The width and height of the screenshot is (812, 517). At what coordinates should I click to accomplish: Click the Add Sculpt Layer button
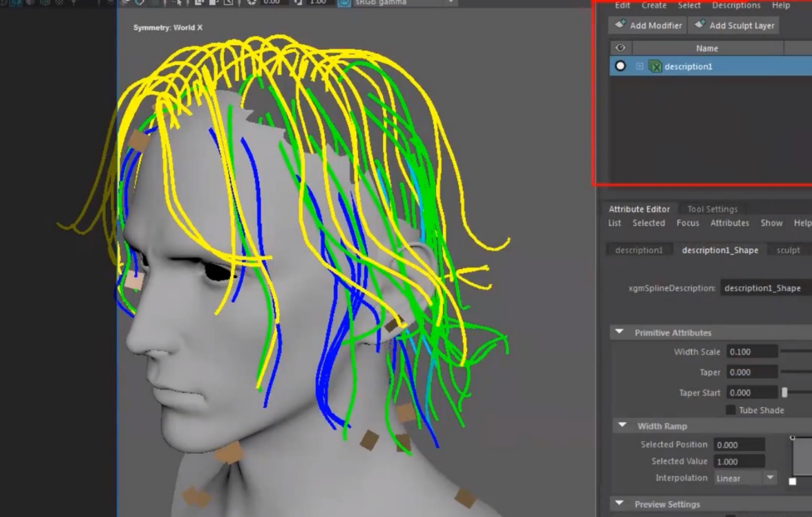(735, 26)
